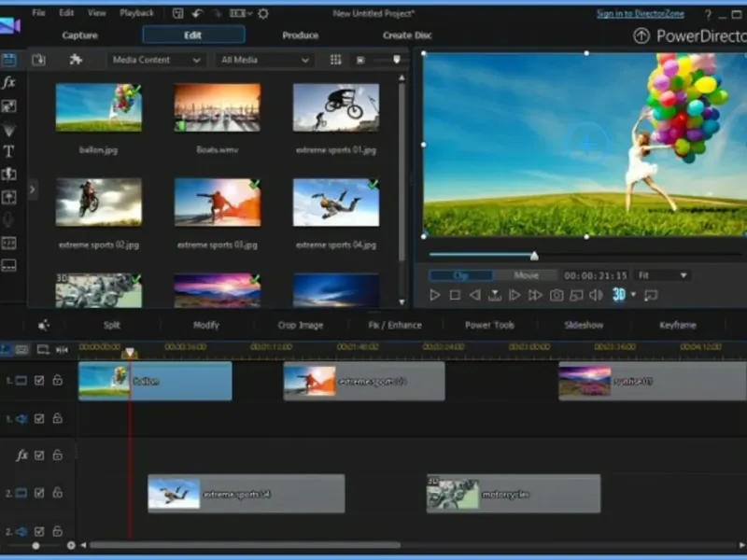Viewport: 747px width, 560px height.
Task: Click the plug-ins puzzle piece icon
Action: coord(76,60)
